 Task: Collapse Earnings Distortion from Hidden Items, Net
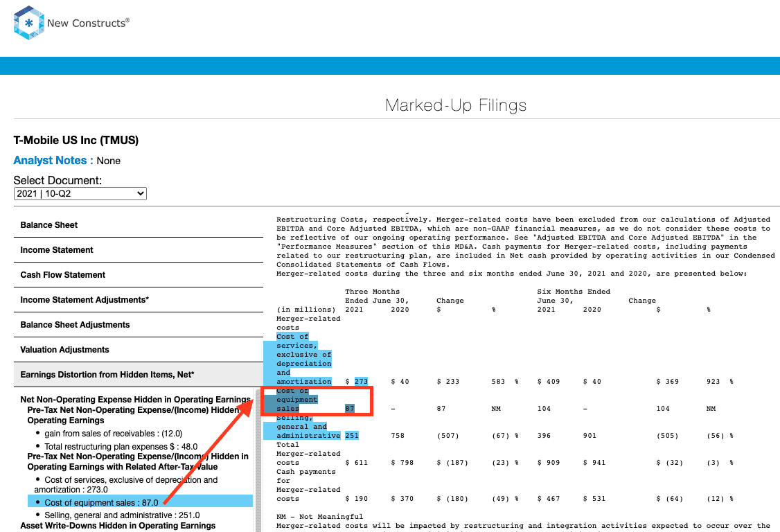pyautogui.click(x=139, y=374)
